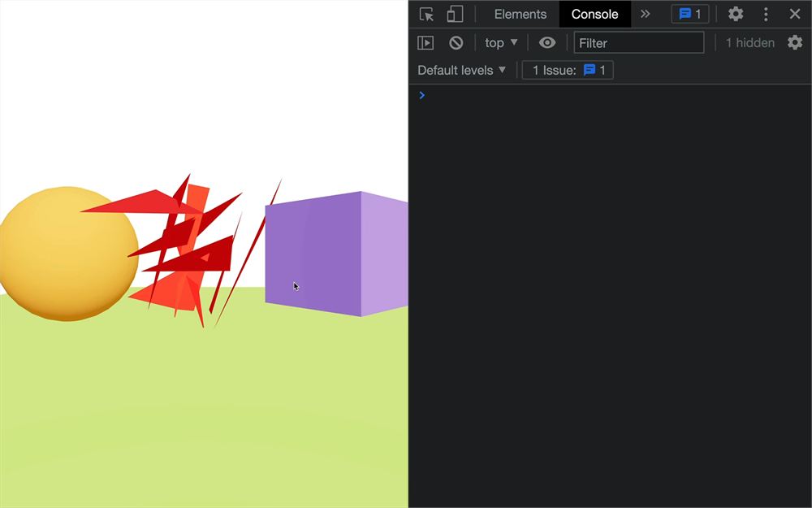Switch to the Elements tab
The image size is (812, 508).
click(x=520, y=14)
